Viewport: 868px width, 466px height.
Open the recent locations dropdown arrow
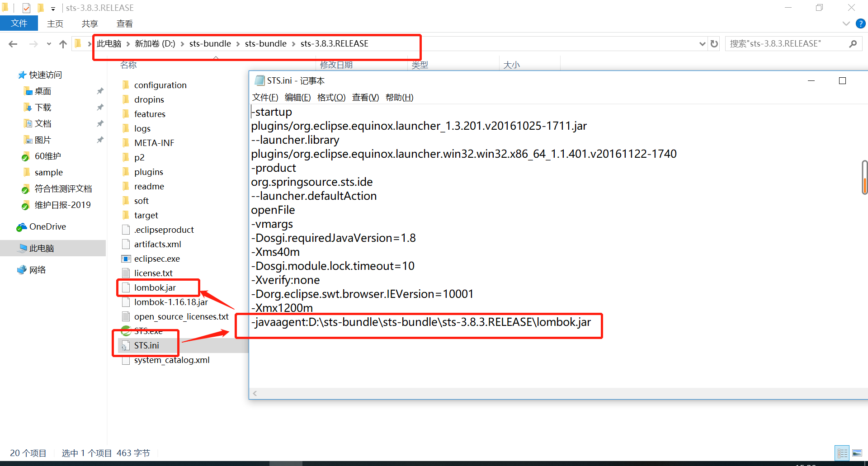(x=49, y=44)
